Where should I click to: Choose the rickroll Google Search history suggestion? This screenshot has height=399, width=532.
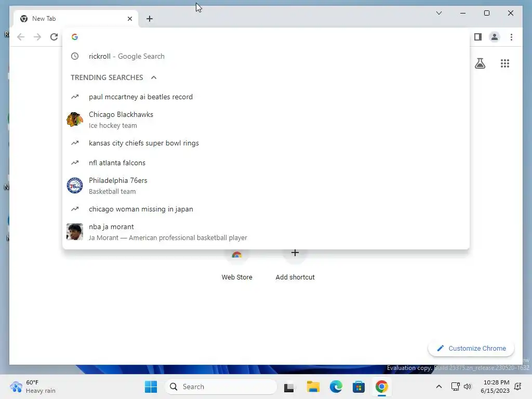click(266, 56)
